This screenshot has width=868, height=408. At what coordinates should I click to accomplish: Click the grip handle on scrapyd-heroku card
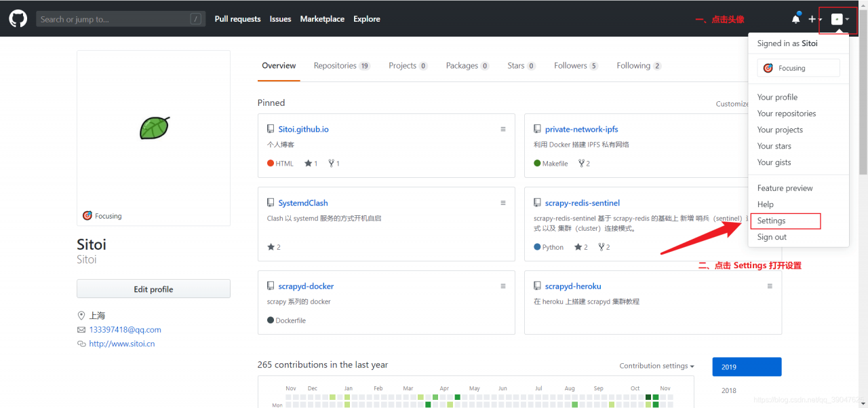pos(770,286)
